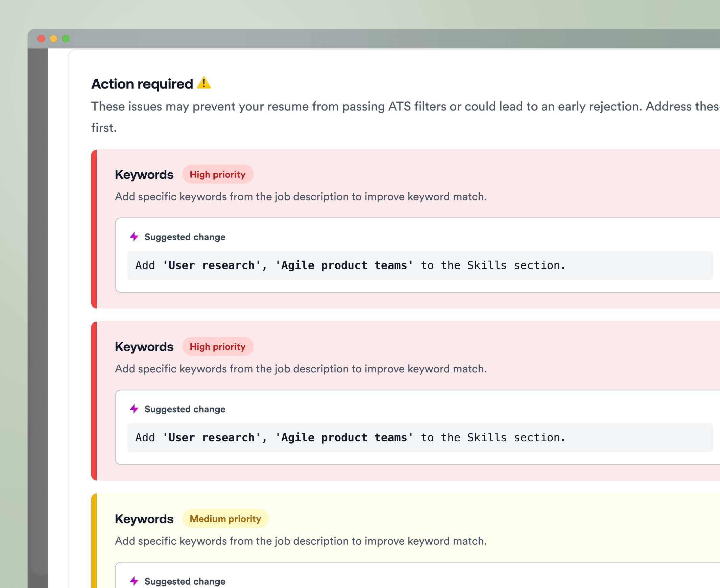
Task: Select the Action required heading
Action: tap(142, 83)
